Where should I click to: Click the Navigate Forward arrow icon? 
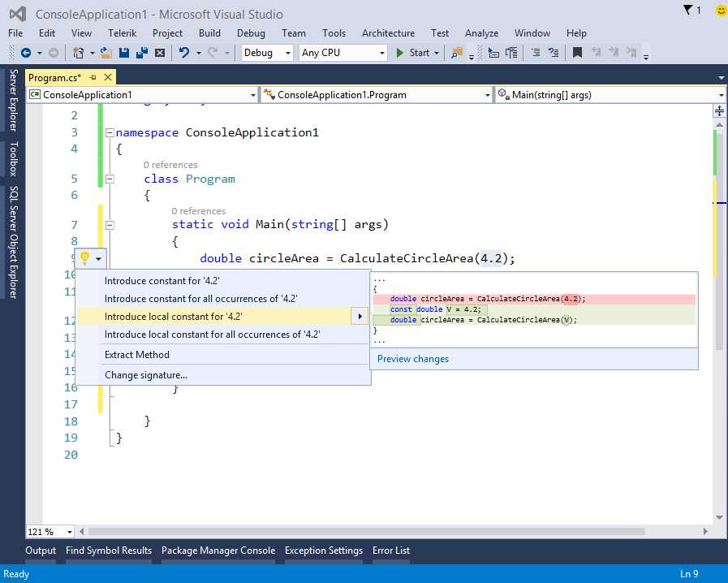pos(54,53)
